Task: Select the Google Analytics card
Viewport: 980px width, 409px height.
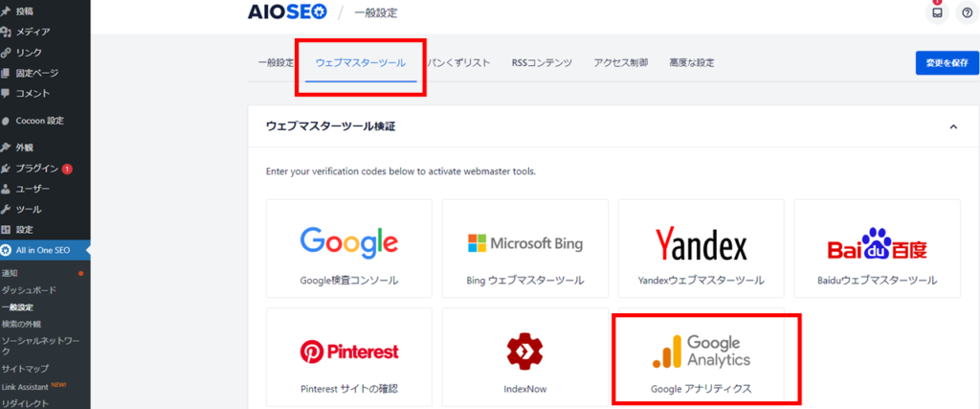Action: 702,356
